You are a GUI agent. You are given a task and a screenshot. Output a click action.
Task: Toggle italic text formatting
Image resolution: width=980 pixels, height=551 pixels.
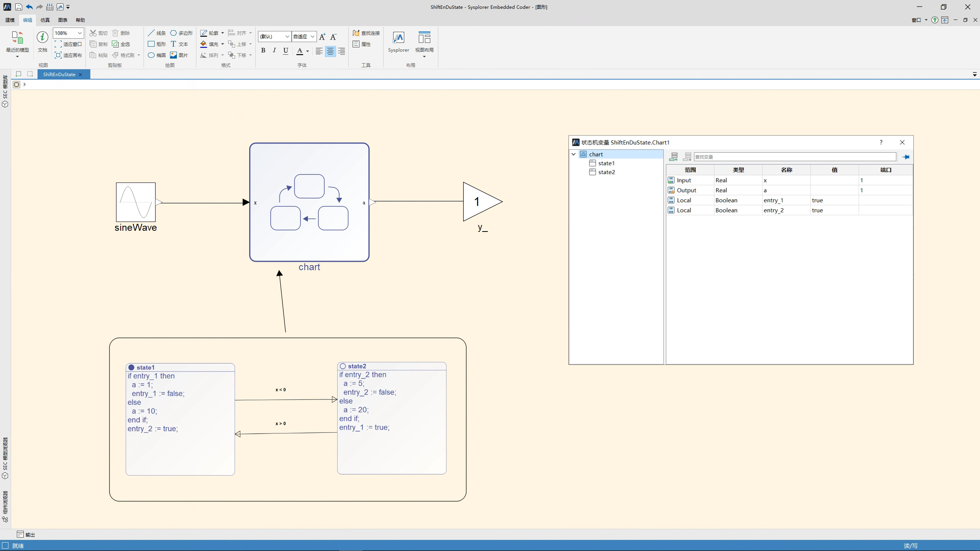[274, 51]
